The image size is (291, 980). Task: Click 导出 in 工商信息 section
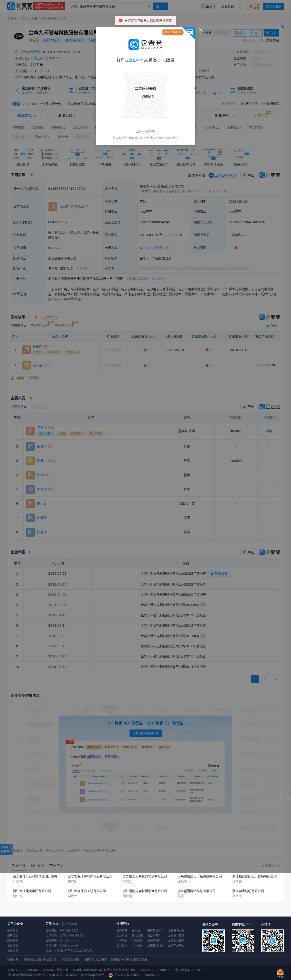coord(248,175)
